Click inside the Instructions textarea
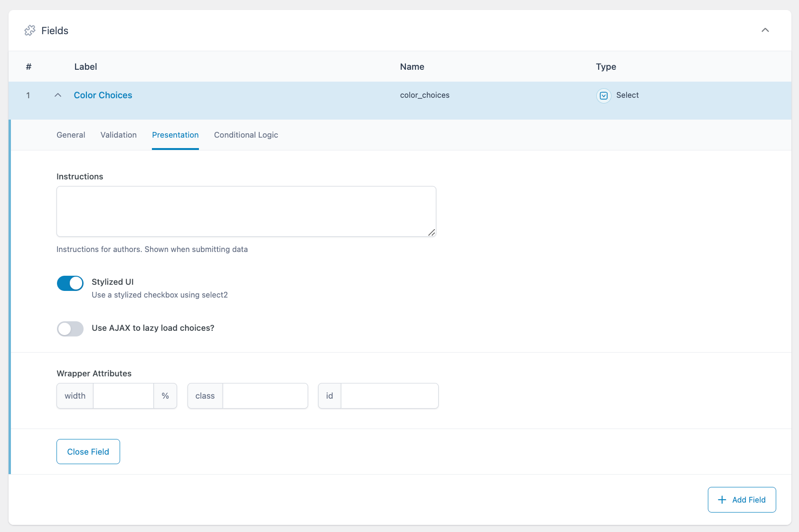This screenshot has height=532, width=799. click(x=246, y=211)
